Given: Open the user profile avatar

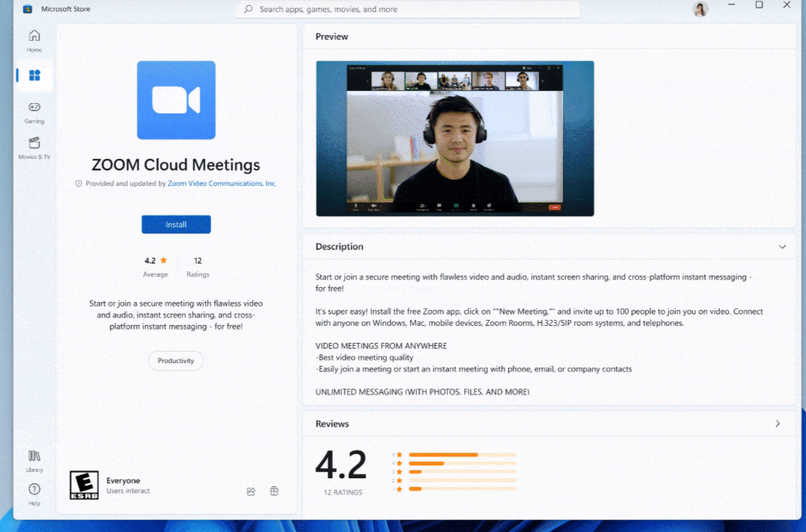Looking at the screenshot, I should (x=700, y=9).
